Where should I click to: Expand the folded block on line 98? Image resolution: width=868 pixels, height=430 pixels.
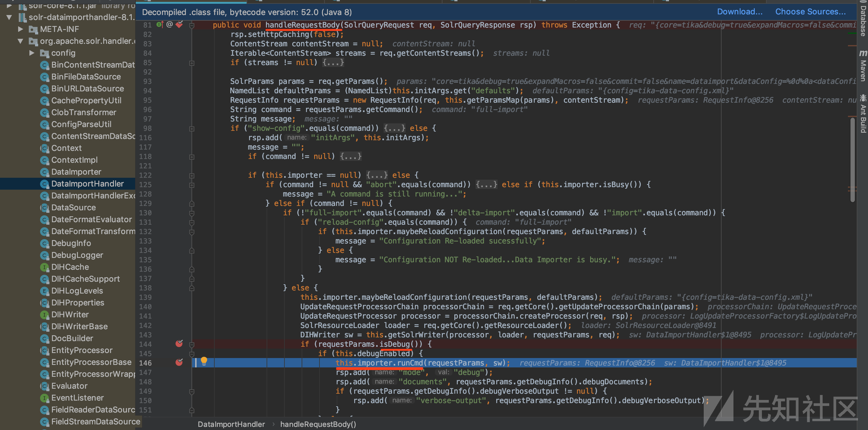(x=192, y=128)
